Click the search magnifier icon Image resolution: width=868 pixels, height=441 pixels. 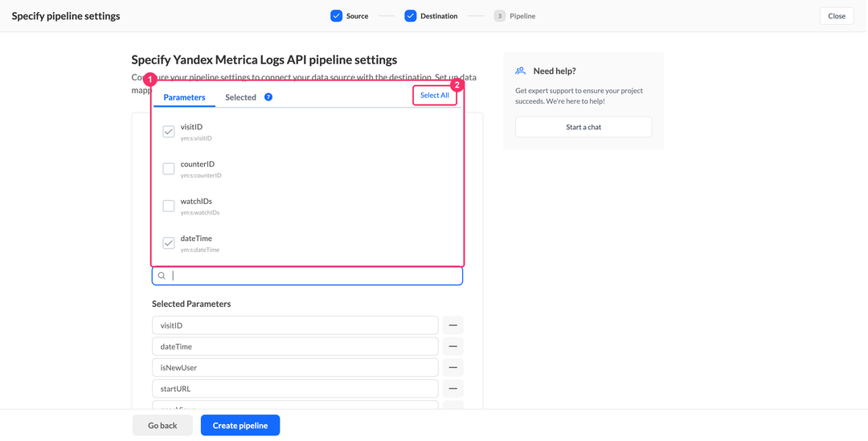[162, 276]
